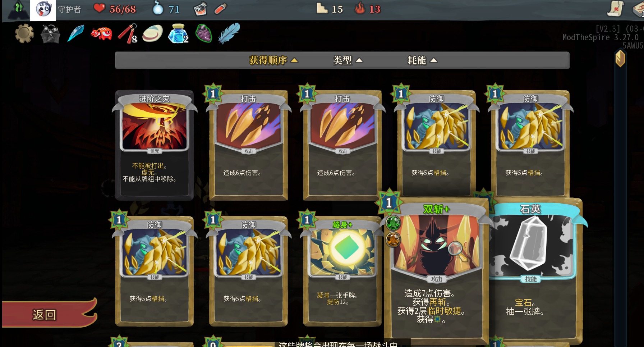
Task: Select the 蜷身+ skill card
Action: [x=342, y=271]
